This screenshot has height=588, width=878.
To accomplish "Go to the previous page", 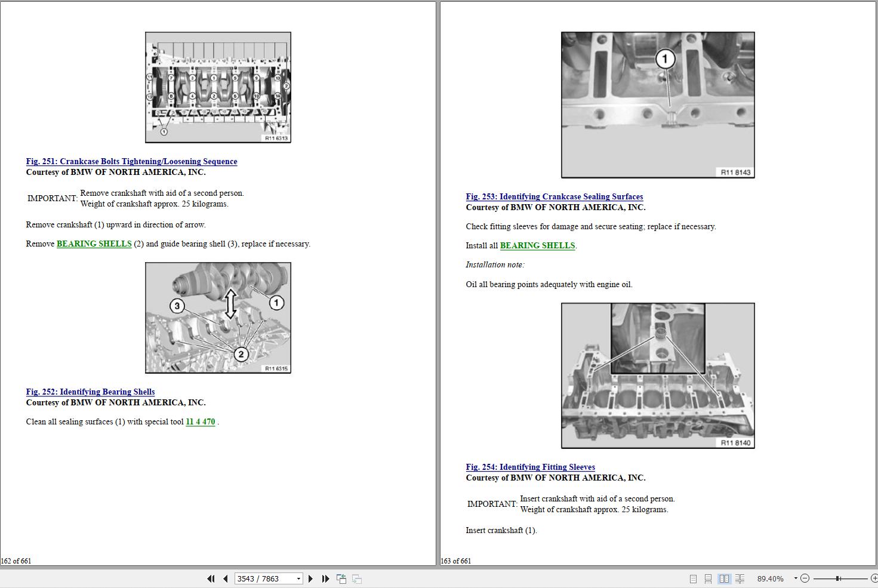I will pos(225,578).
